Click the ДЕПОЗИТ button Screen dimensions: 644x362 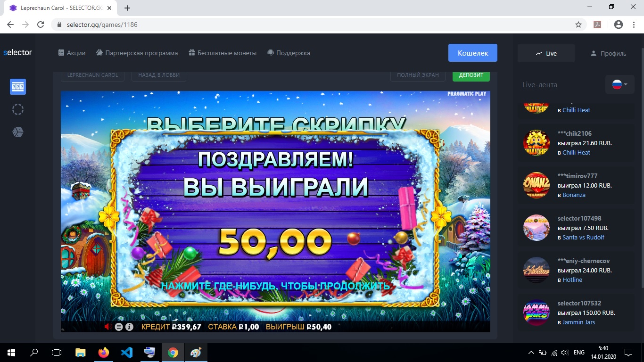tap(471, 75)
